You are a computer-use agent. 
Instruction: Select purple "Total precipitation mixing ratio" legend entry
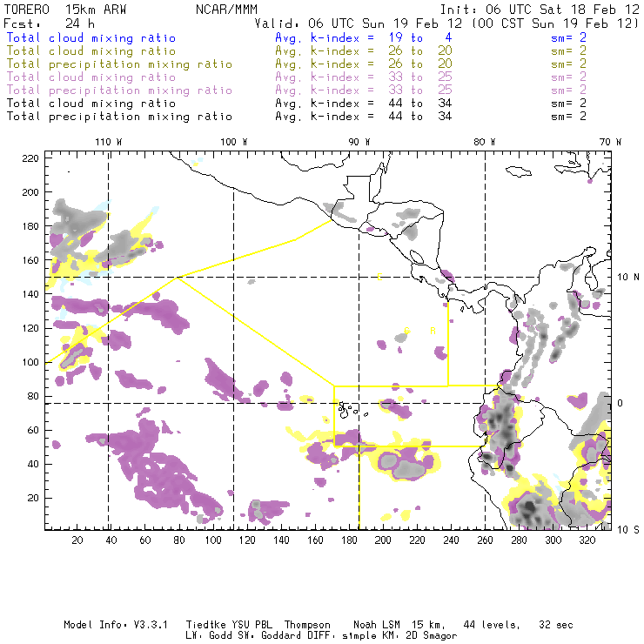(119, 91)
